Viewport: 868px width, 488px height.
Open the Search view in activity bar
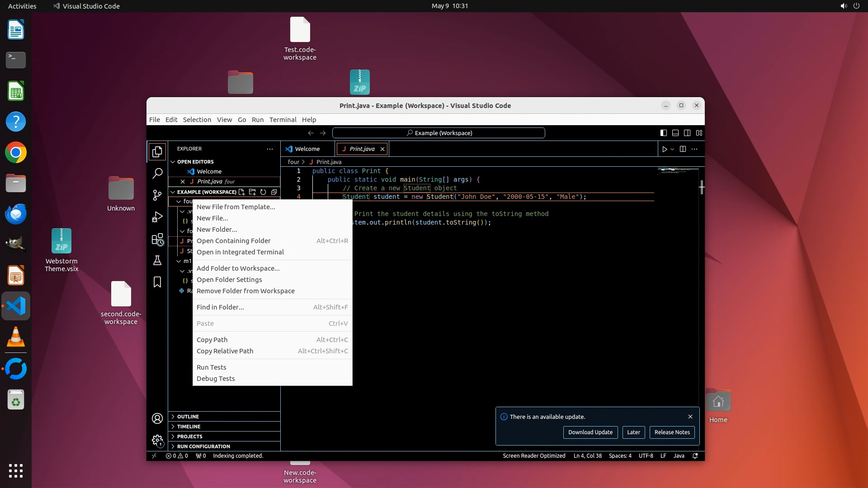(x=157, y=173)
